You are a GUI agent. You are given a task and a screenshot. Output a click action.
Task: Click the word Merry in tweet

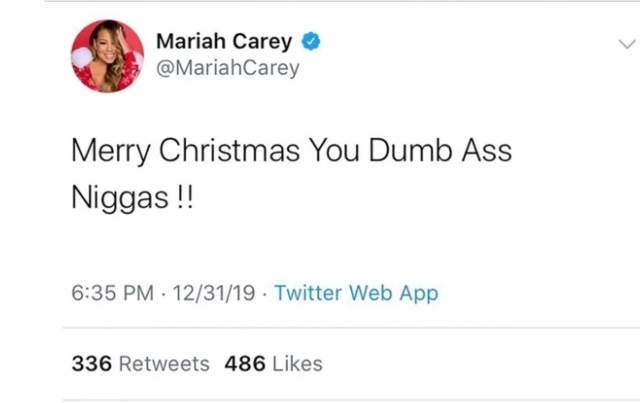(x=111, y=151)
